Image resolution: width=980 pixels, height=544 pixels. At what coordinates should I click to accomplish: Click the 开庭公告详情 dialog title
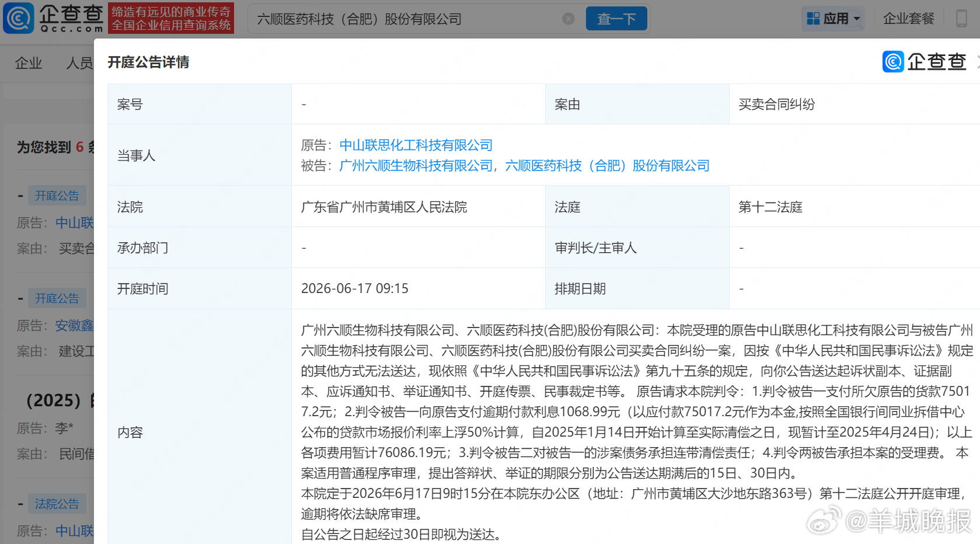(x=148, y=62)
